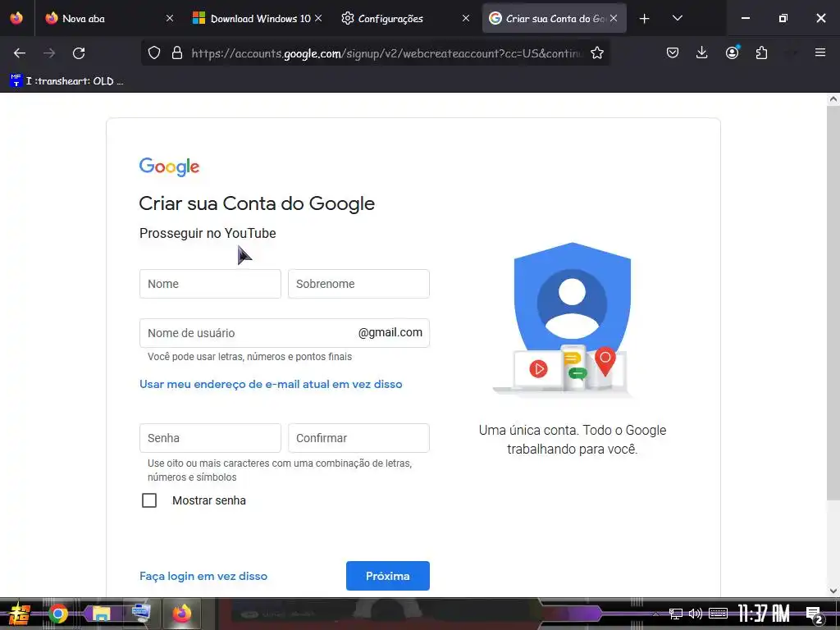Launch Google Chrome from the taskbar

(58, 614)
